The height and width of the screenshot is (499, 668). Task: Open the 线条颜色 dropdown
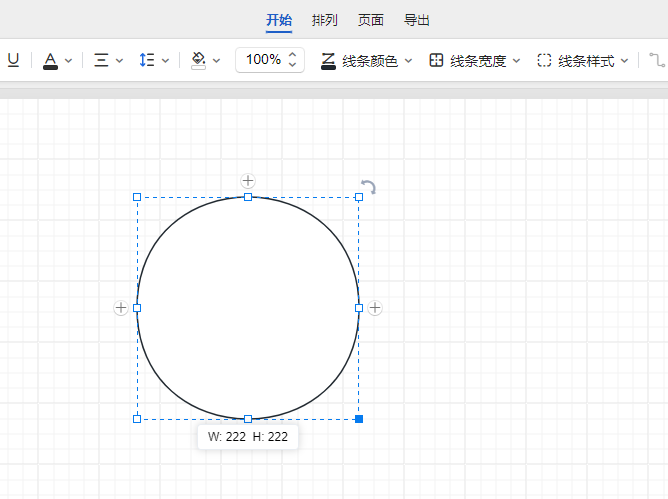(408, 61)
